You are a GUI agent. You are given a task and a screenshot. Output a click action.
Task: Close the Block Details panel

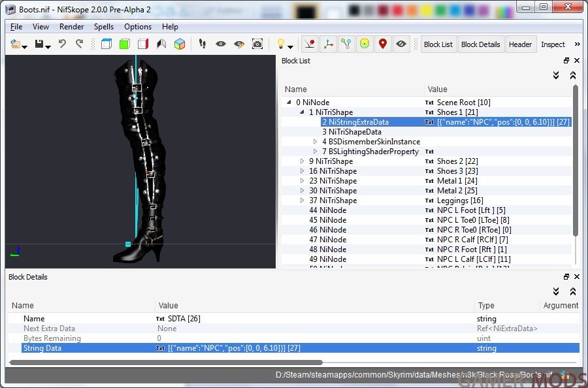tap(577, 277)
